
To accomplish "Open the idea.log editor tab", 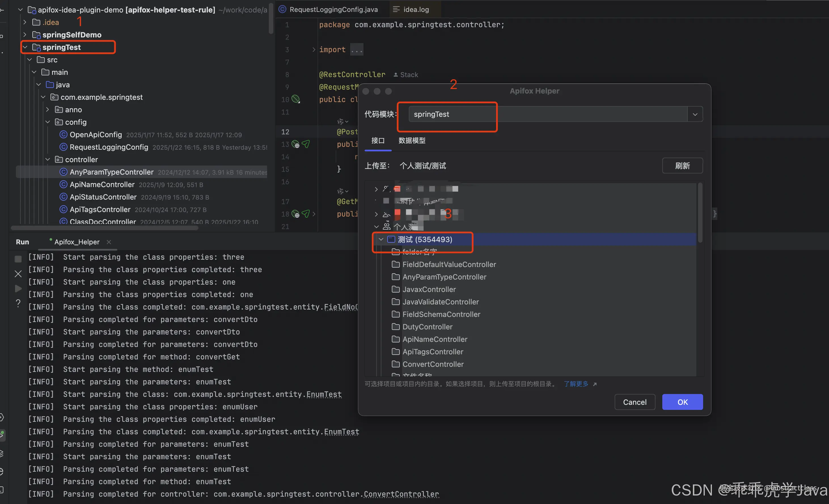I will pos(416,9).
